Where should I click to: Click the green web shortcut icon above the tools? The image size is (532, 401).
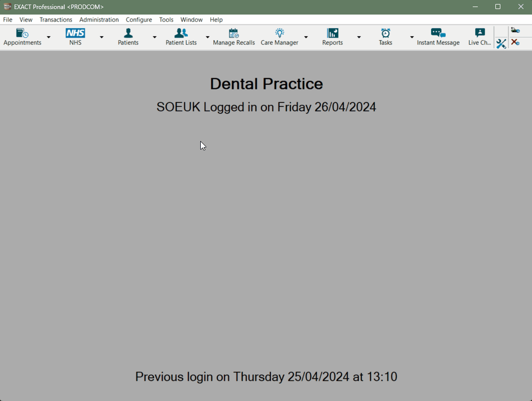(x=515, y=30)
